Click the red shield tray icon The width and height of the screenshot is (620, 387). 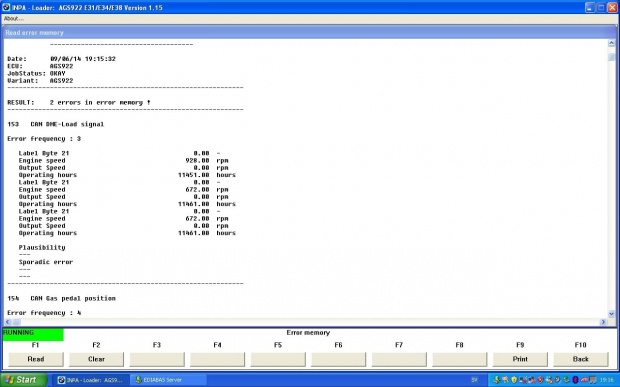540,380
